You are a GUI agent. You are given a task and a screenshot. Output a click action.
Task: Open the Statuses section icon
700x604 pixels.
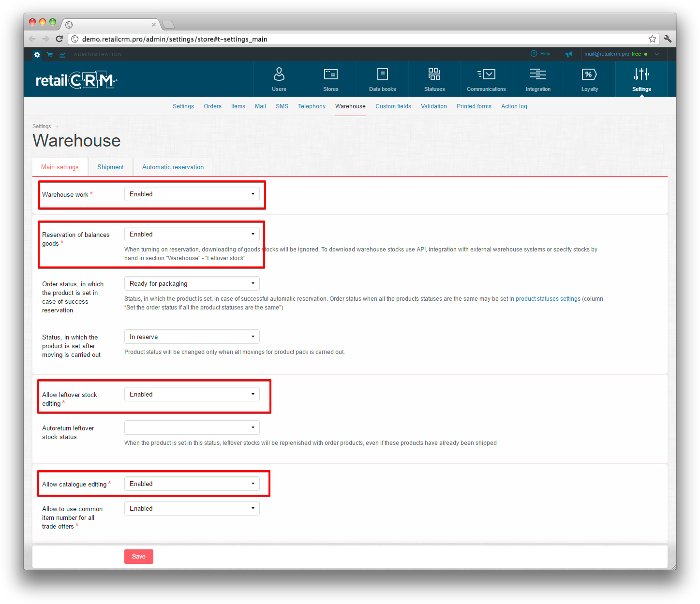[x=434, y=74]
